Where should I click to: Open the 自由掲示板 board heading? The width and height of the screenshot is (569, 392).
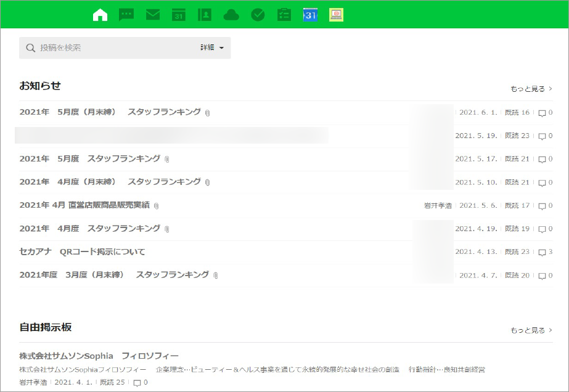click(x=46, y=327)
